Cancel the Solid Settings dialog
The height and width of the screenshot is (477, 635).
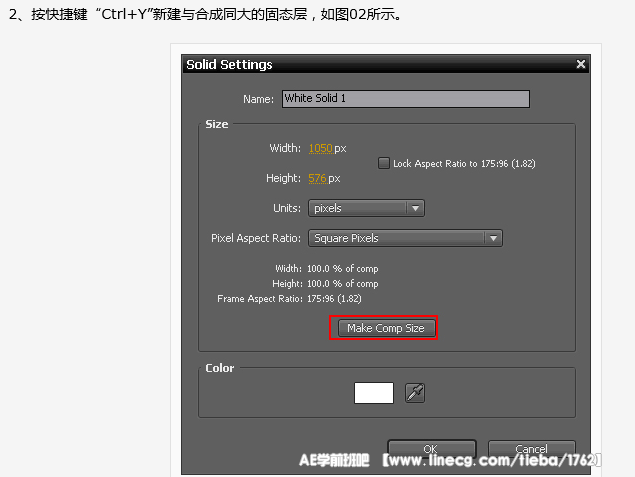[531, 449]
